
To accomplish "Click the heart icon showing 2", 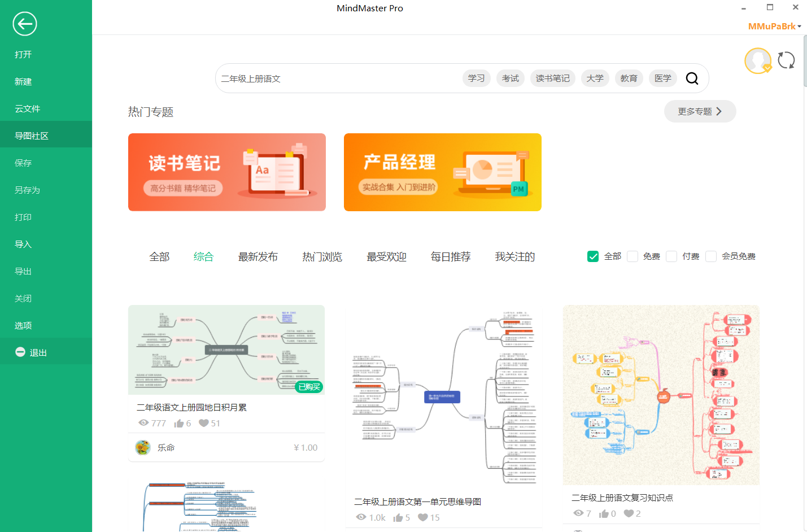I will pyautogui.click(x=629, y=513).
